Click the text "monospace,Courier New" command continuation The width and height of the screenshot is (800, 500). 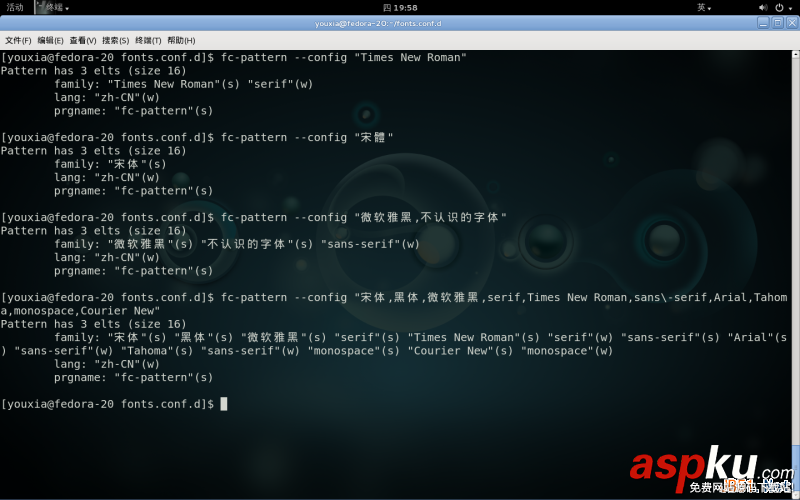80,311
